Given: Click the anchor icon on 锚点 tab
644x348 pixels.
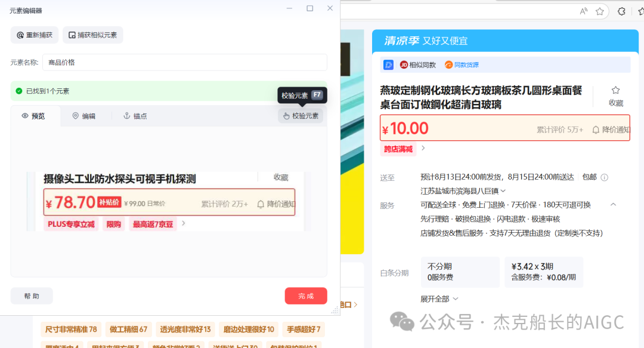Looking at the screenshot, I should click(x=127, y=116).
